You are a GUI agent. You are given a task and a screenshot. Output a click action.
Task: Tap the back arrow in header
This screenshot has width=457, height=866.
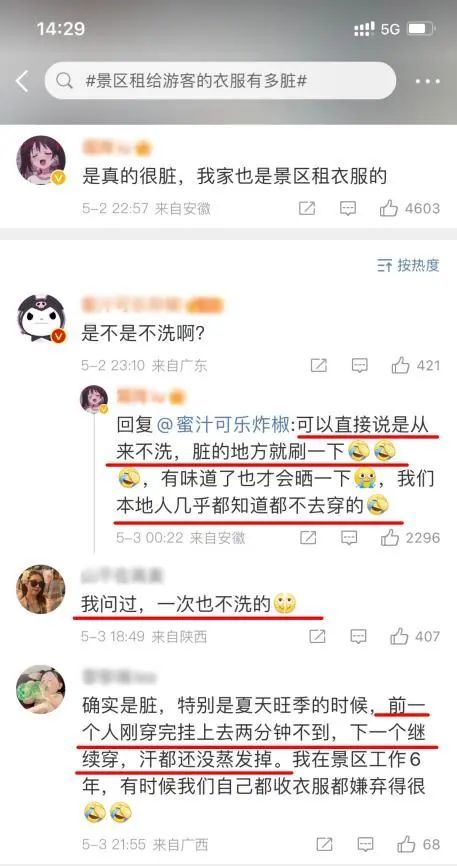pyautogui.click(x=22, y=82)
